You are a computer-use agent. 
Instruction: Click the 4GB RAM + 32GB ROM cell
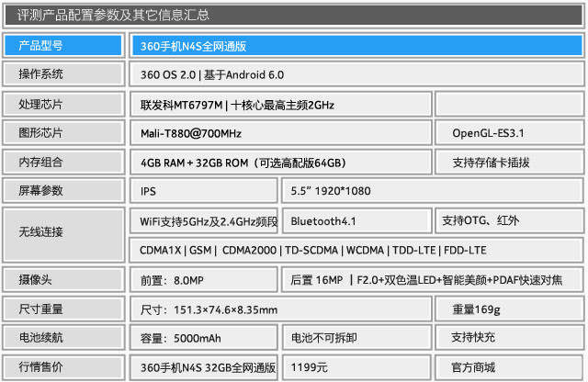[280, 163]
